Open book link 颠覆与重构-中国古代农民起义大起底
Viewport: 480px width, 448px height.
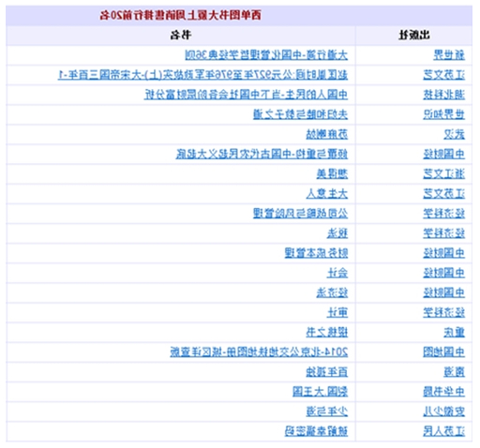[x=262, y=154]
